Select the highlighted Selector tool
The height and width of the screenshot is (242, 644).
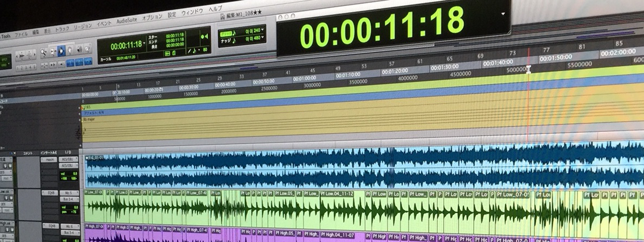61,50
